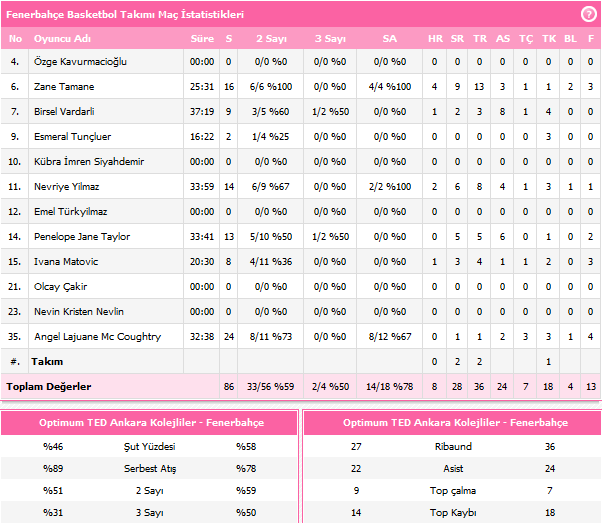Screen dimensions: 602x523
Task: Click the 'Ribaund' comparison label
Action: pyautogui.click(x=453, y=447)
